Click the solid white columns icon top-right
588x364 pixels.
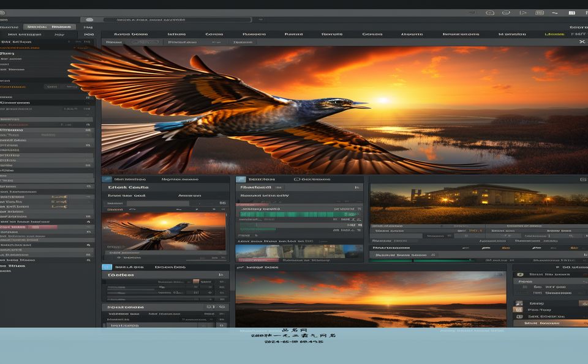pos(572,13)
